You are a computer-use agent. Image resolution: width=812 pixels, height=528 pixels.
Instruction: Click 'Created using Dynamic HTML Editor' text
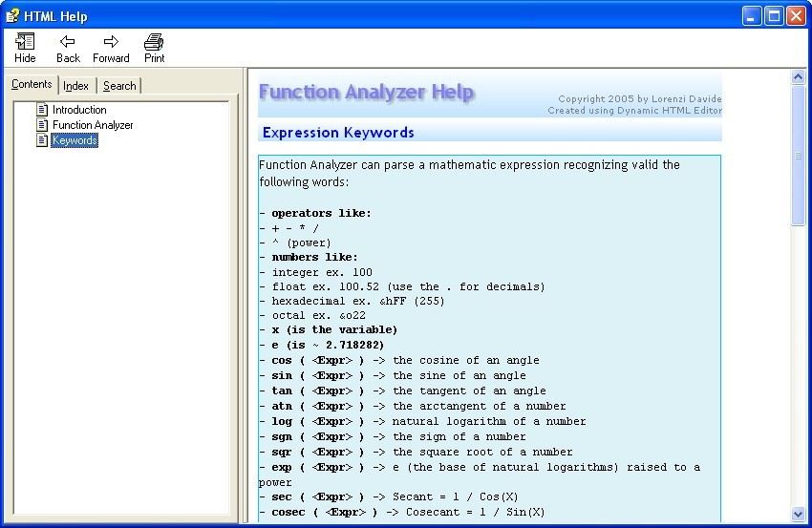(635, 110)
